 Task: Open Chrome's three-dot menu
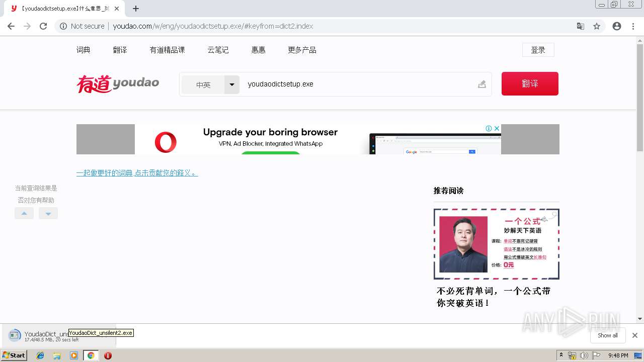click(633, 26)
